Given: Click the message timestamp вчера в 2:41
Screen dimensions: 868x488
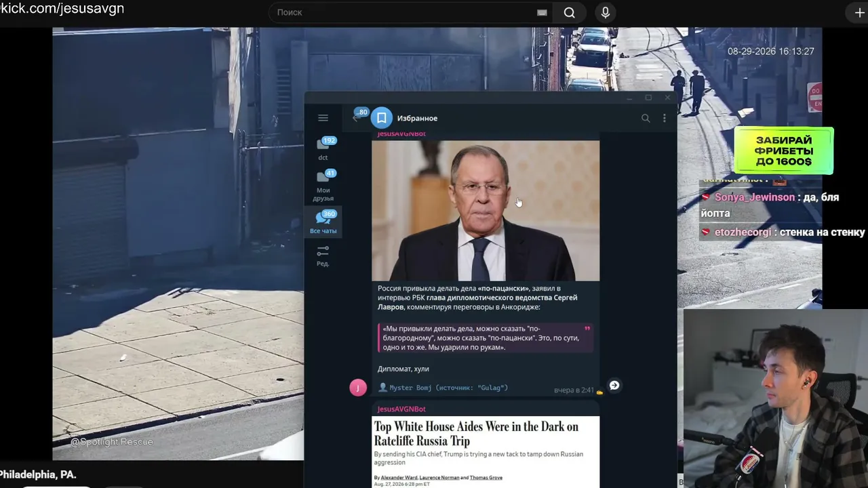Looking at the screenshot, I should [574, 390].
